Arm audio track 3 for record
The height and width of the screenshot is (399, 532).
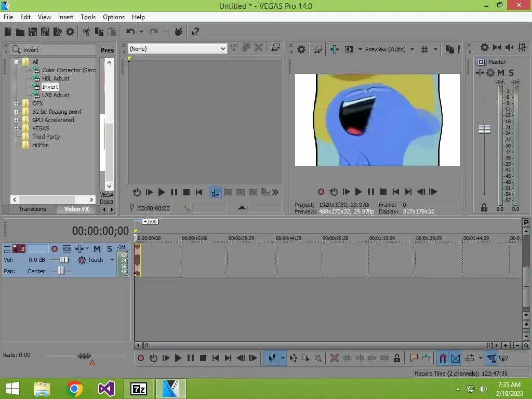[54, 249]
